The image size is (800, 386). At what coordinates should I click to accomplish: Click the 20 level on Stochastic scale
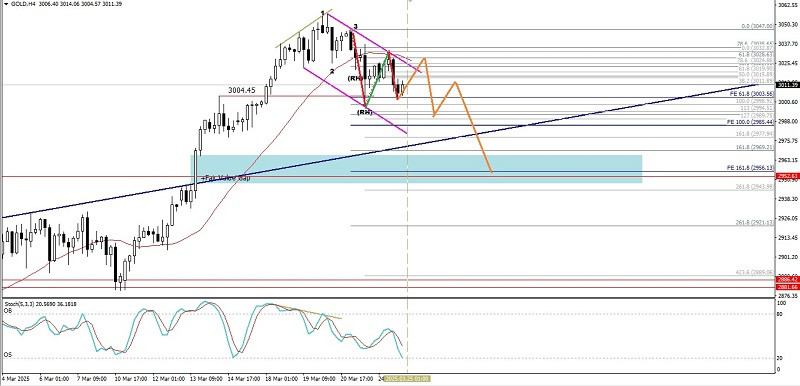(x=780, y=358)
